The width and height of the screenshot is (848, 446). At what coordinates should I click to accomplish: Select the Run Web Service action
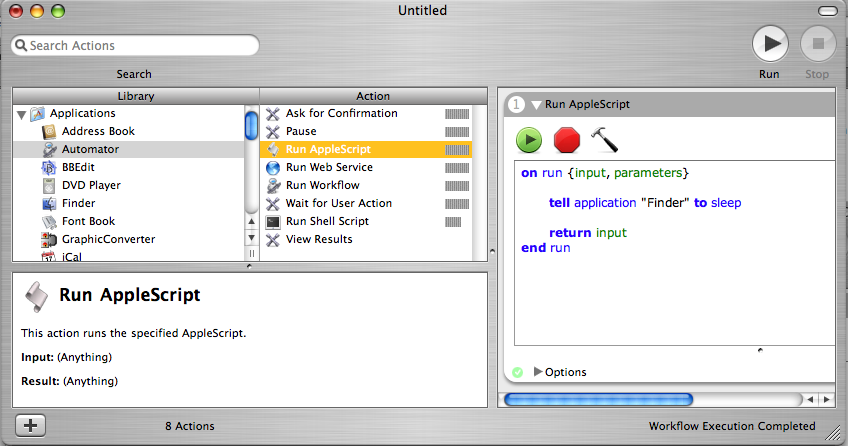click(x=366, y=167)
